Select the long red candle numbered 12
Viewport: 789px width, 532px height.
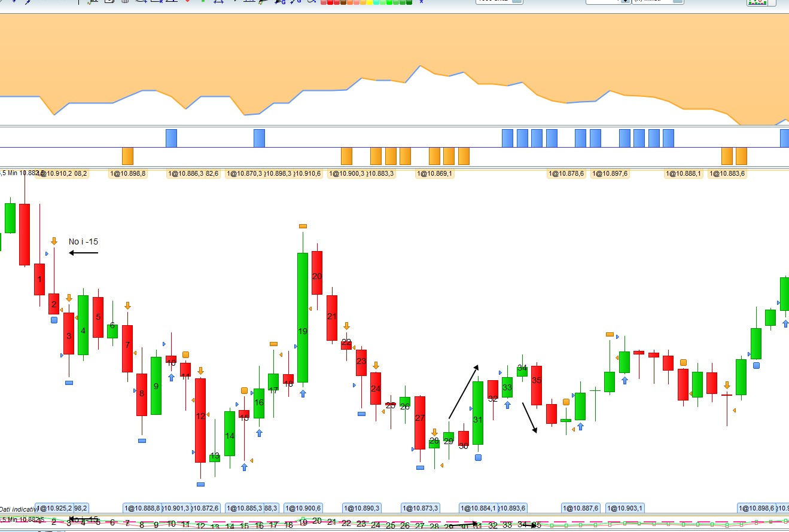tap(200, 420)
